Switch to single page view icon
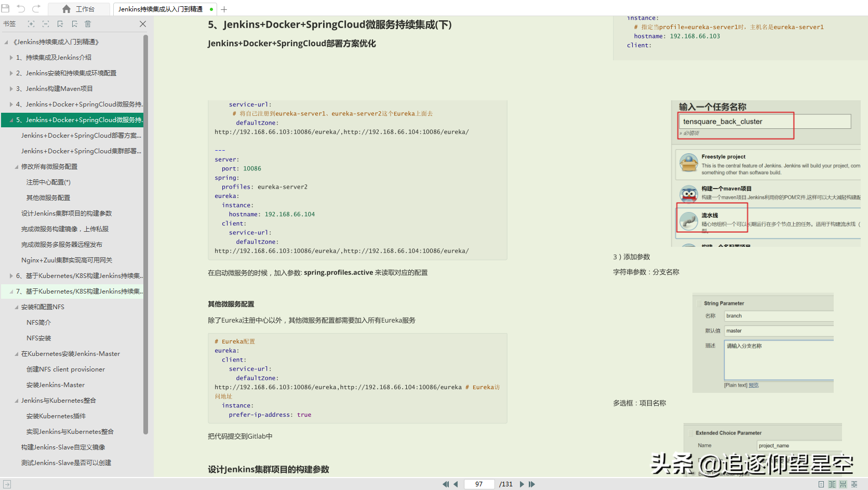868x490 pixels. [821, 484]
